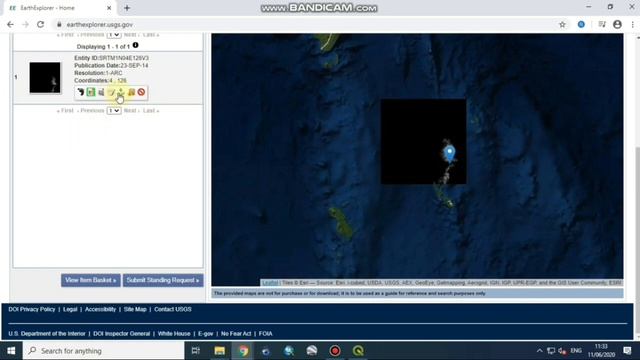This screenshot has height=360, width=640.
Task: Open the Windows notification center
Action: pos(627,351)
